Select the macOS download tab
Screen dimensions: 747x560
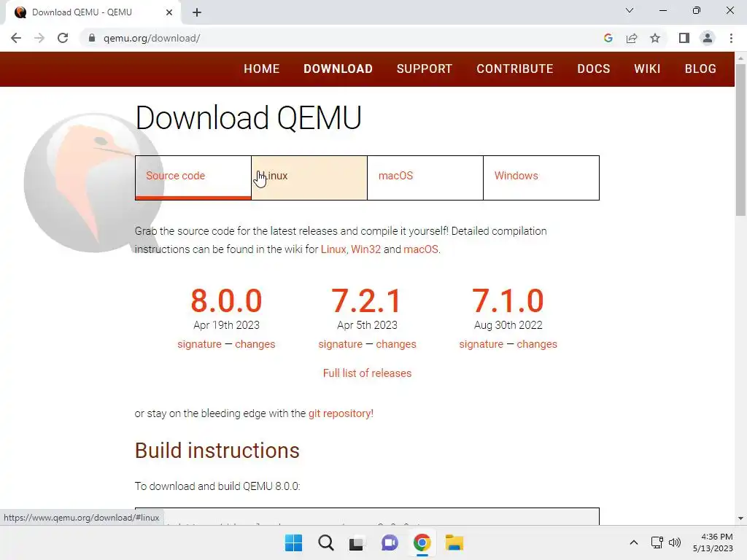(x=425, y=178)
